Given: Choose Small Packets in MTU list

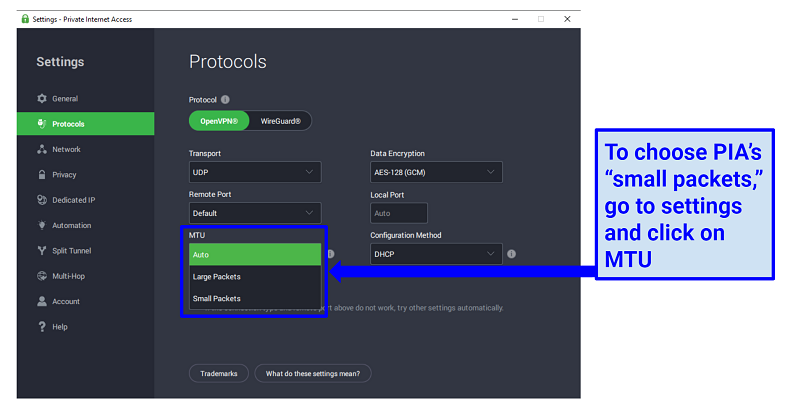Looking at the screenshot, I should click(255, 298).
